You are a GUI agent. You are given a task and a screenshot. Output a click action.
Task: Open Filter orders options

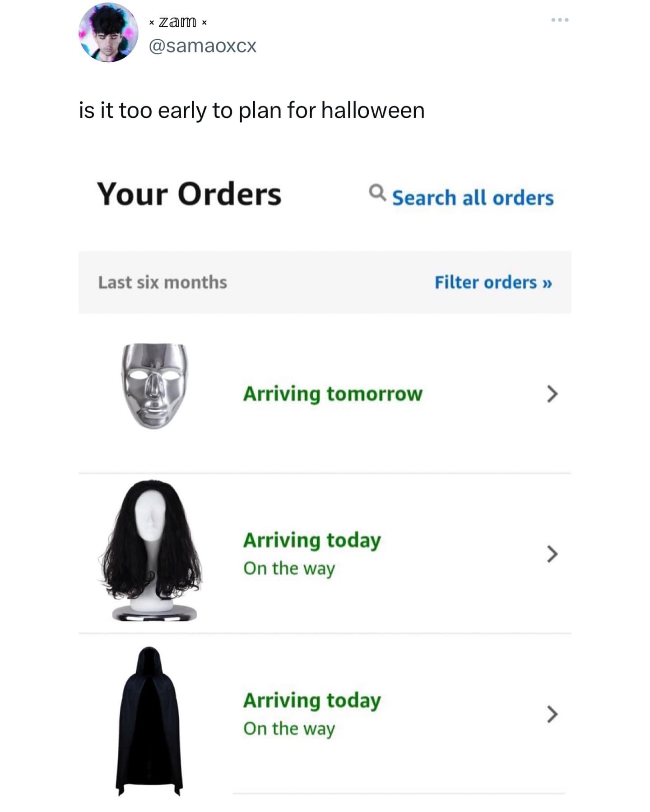[x=493, y=282]
